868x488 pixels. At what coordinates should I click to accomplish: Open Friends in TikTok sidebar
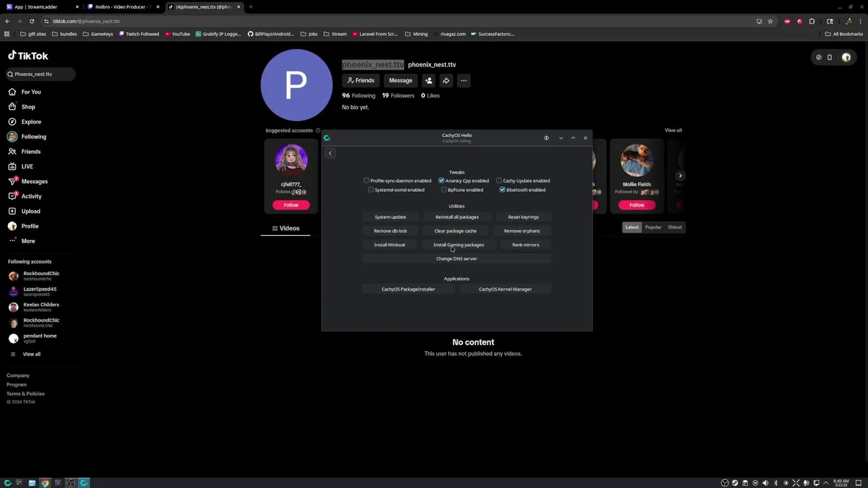click(x=25, y=151)
